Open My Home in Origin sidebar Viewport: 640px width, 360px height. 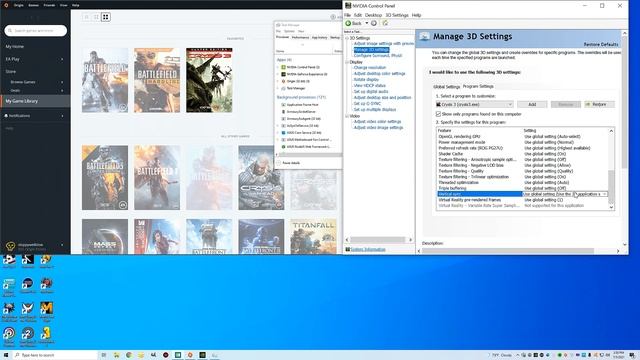coord(15,47)
